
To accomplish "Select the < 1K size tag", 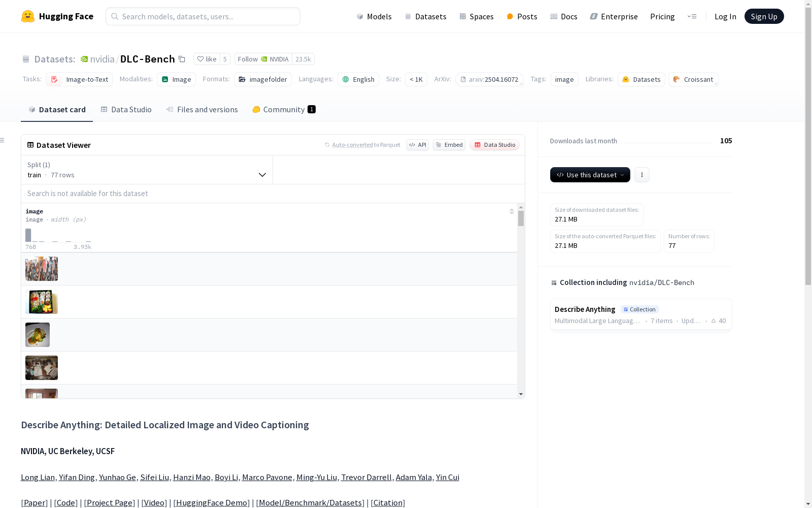I will tap(416, 79).
